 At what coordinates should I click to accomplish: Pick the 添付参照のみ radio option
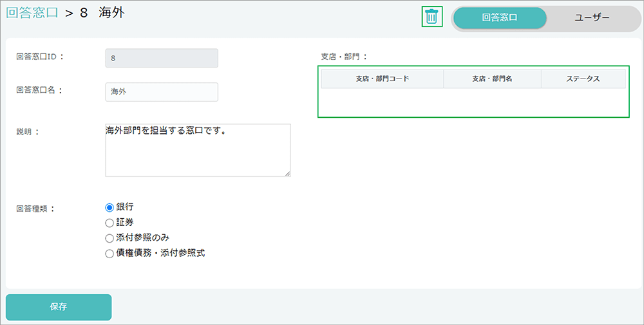[x=109, y=238]
